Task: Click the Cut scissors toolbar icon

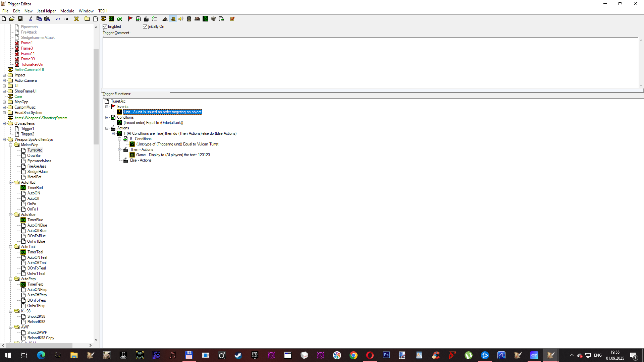Action: (x=31, y=19)
